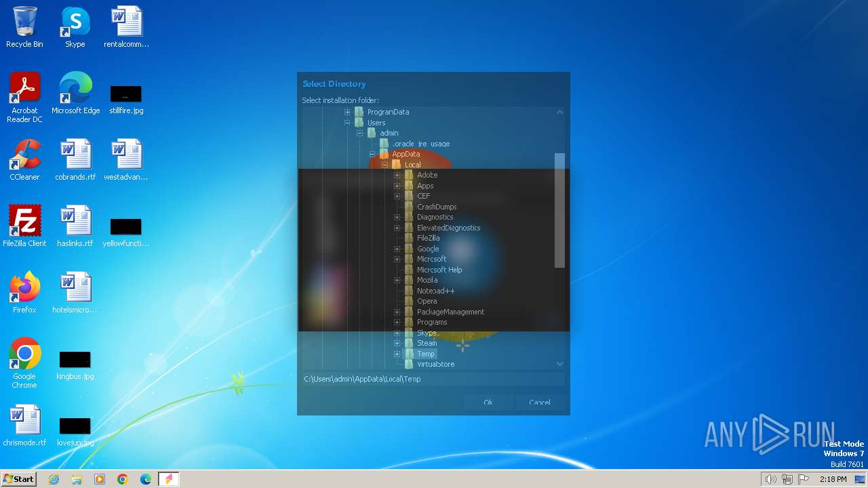Open Edge from the taskbar
The width and height of the screenshot is (868, 488).
tap(146, 479)
